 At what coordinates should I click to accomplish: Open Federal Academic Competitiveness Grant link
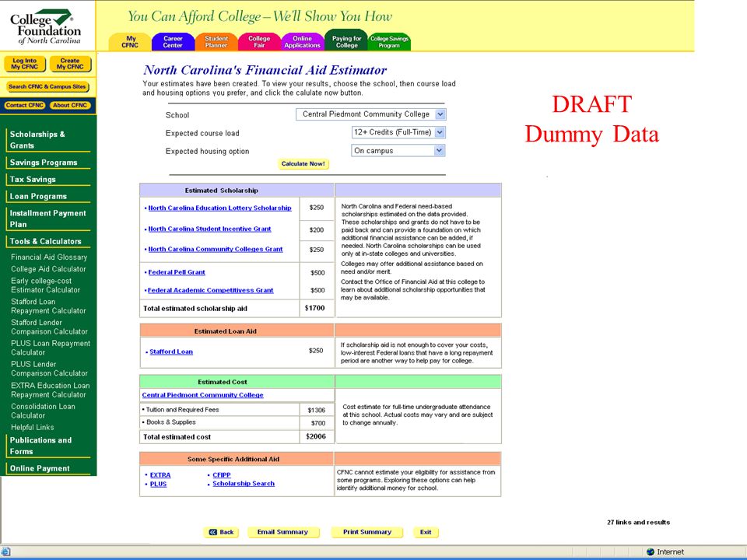click(211, 290)
